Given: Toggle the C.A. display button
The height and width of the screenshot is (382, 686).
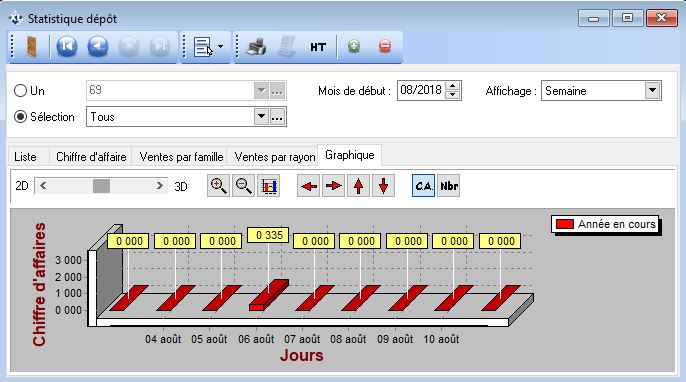Looking at the screenshot, I should coord(424,186).
